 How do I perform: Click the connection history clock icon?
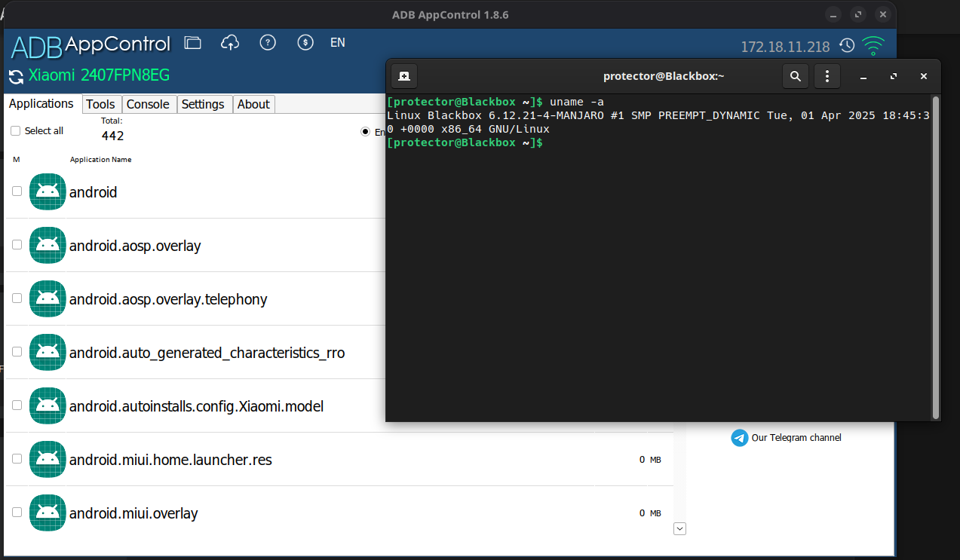(847, 46)
